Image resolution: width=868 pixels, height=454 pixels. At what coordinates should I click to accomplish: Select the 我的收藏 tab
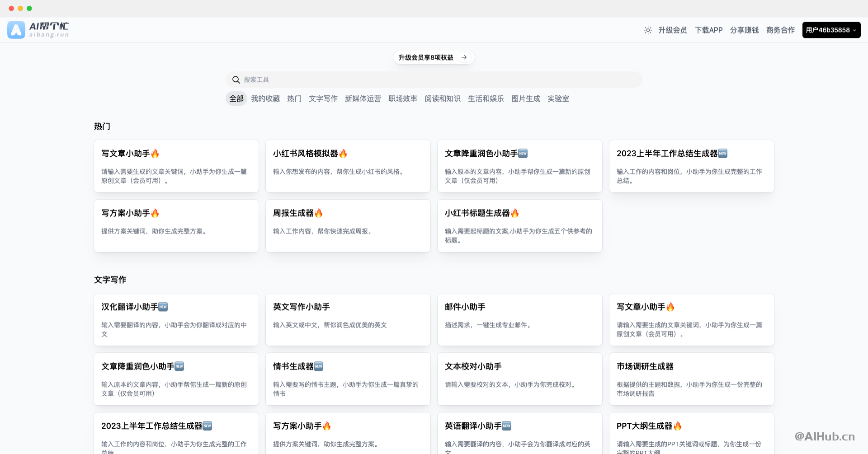click(265, 98)
